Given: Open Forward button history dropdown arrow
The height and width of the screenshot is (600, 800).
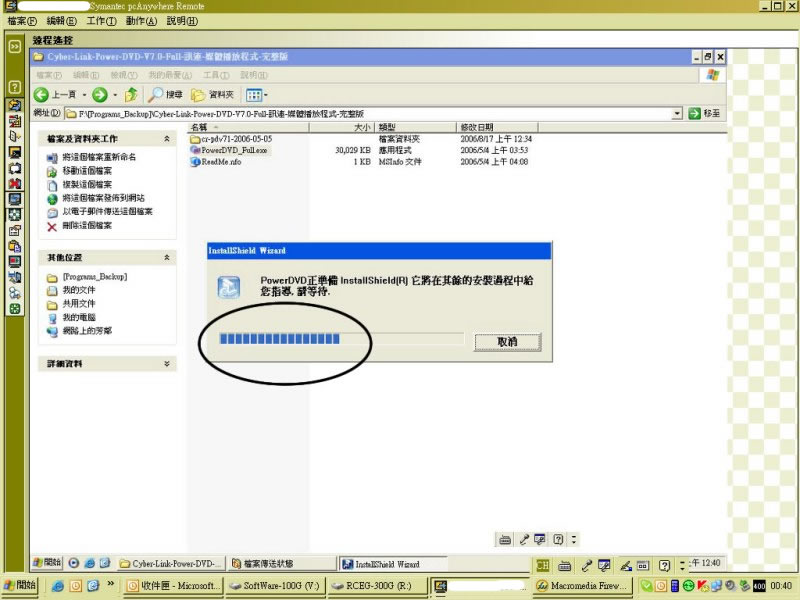Looking at the screenshot, I should pos(115,95).
